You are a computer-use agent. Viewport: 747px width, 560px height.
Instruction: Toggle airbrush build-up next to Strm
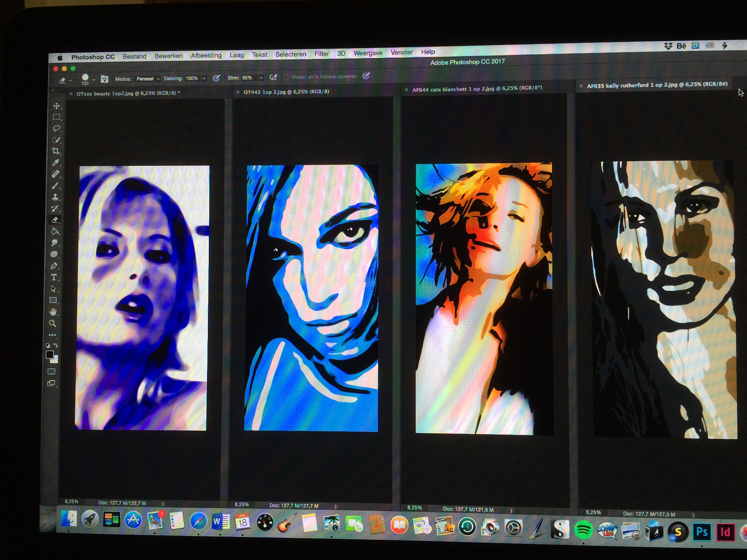tap(274, 77)
